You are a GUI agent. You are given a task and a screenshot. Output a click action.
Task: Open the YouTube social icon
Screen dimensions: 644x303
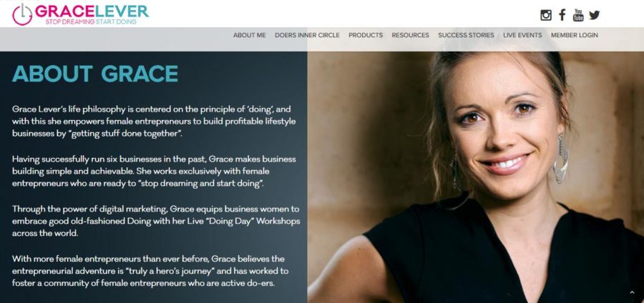(578, 15)
